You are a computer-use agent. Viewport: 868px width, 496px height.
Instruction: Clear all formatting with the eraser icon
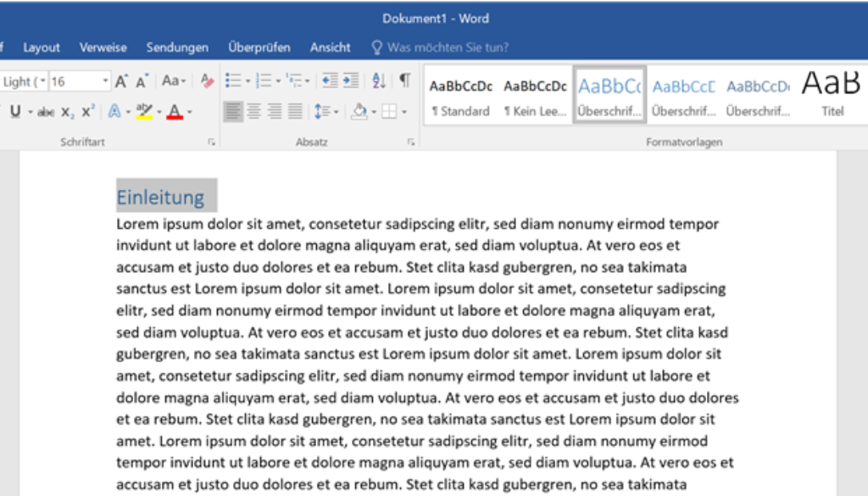pyautogui.click(x=207, y=81)
